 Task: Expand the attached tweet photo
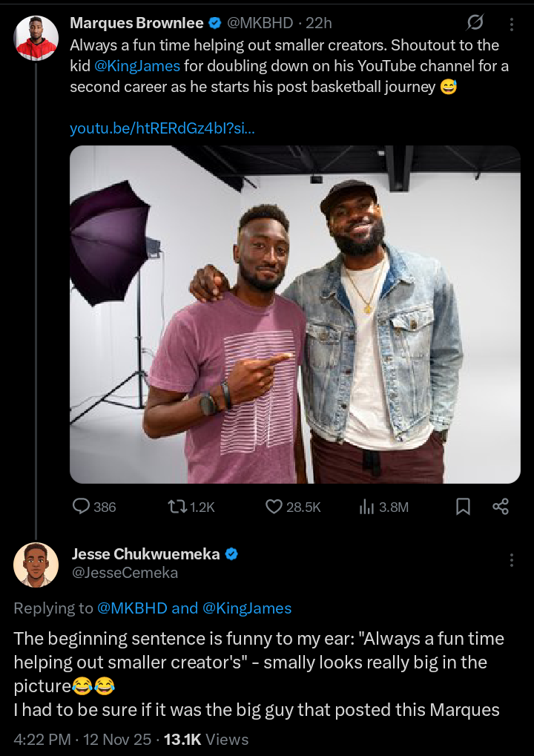(295, 314)
